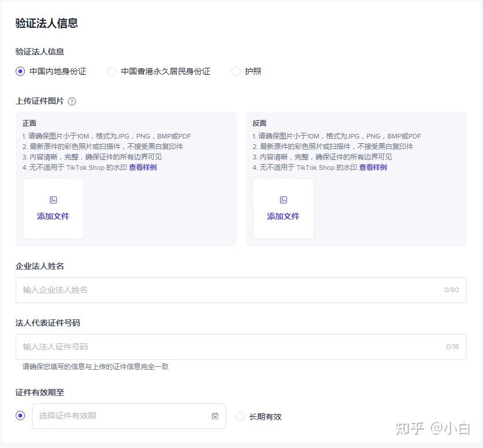Click the image icon in 正面 upload box
This screenshot has height=448, width=483.
53,200
